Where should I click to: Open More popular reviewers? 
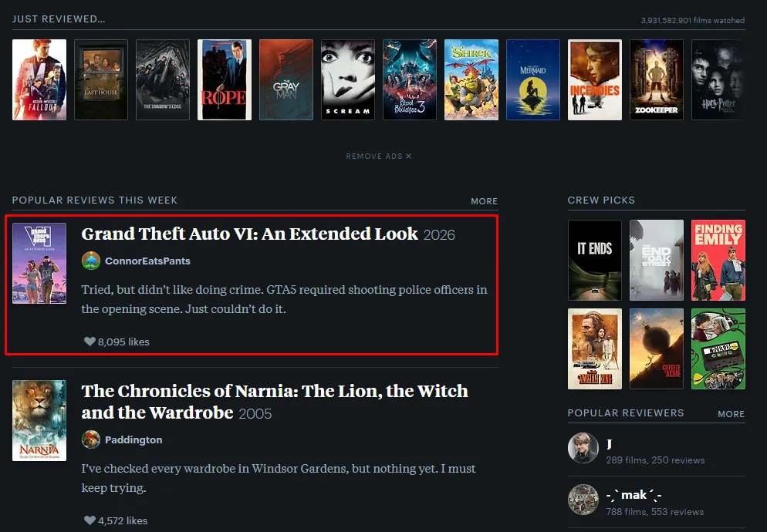(732, 414)
